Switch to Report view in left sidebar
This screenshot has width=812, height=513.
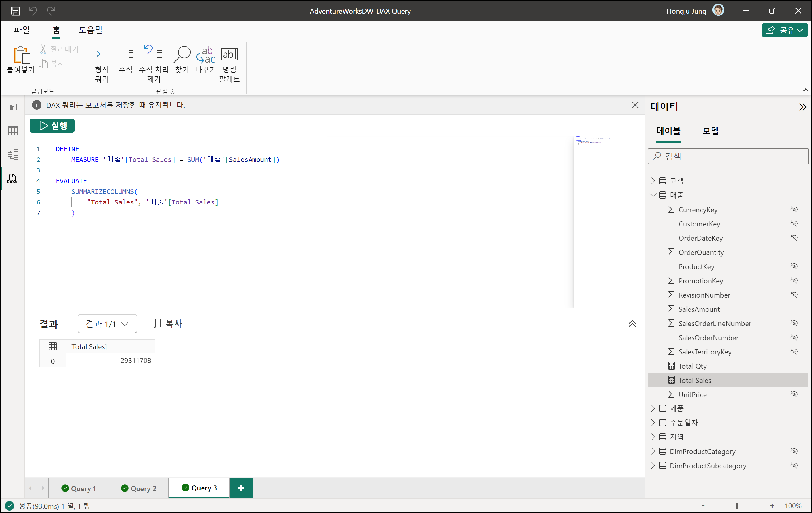pyautogui.click(x=13, y=108)
